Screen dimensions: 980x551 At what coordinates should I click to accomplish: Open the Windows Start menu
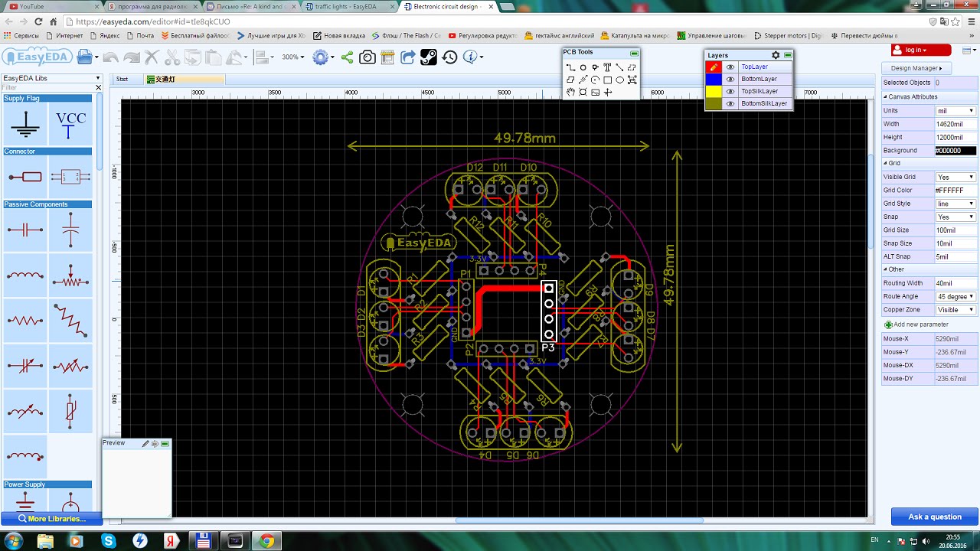pyautogui.click(x=13, y=541)
